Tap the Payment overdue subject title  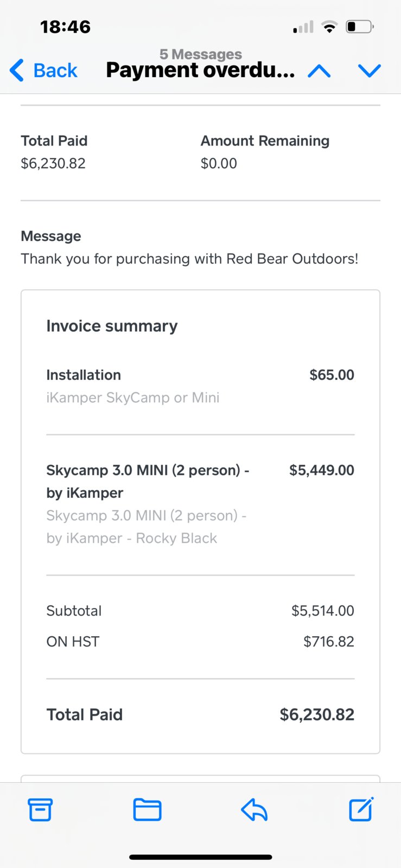coord(200,70)
